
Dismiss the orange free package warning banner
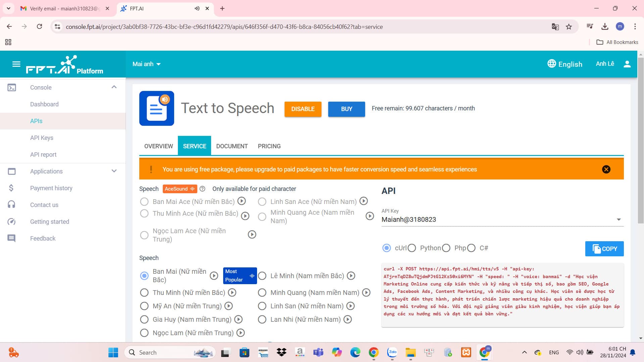click(x=606, y=169)
